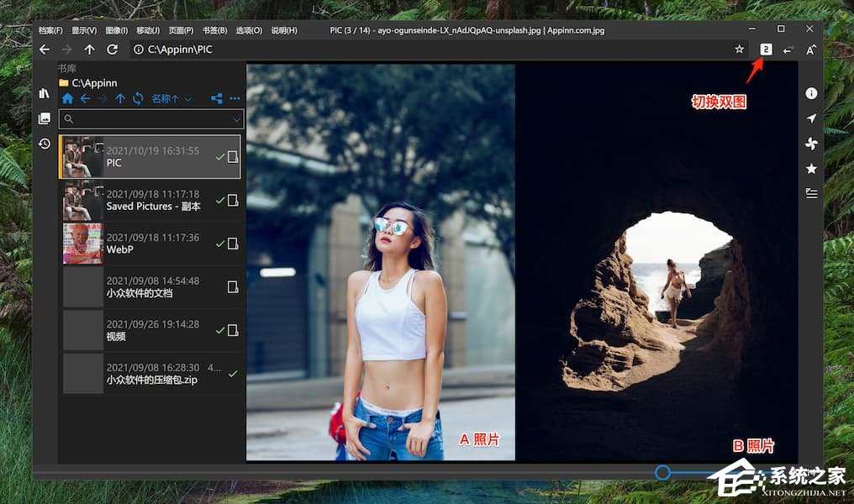
Task: Toggle the folder tree view icon
Action: click(217, 98)
